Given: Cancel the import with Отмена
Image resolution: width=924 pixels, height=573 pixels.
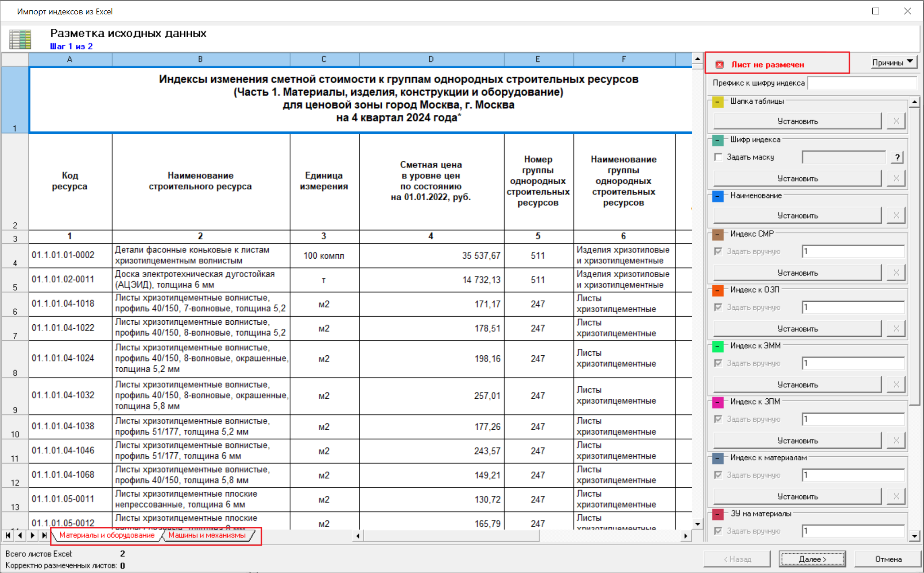Looking at the screenshot, I should point(888,559).
